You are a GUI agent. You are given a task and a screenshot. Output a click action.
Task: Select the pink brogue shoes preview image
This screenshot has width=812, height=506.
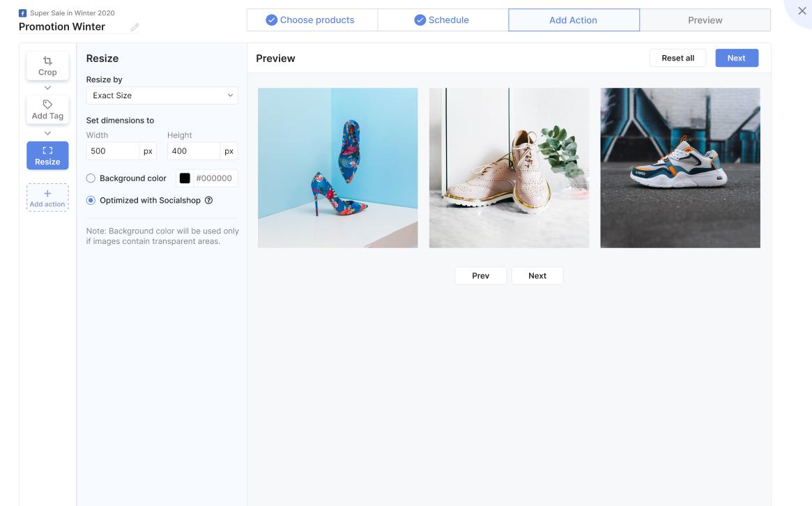tap(509, 168)
